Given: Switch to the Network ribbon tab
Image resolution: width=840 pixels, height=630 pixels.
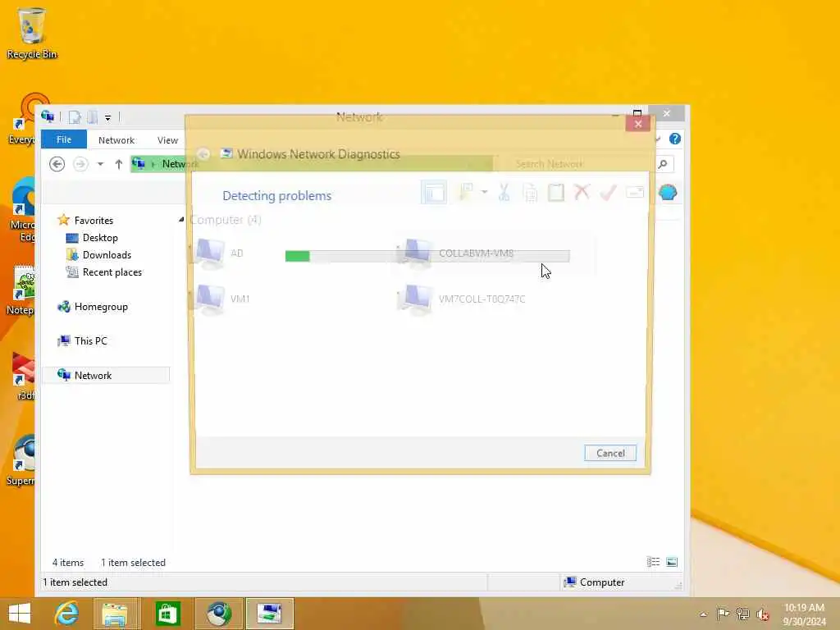Looking at the screenshot, I should point(116,139).
